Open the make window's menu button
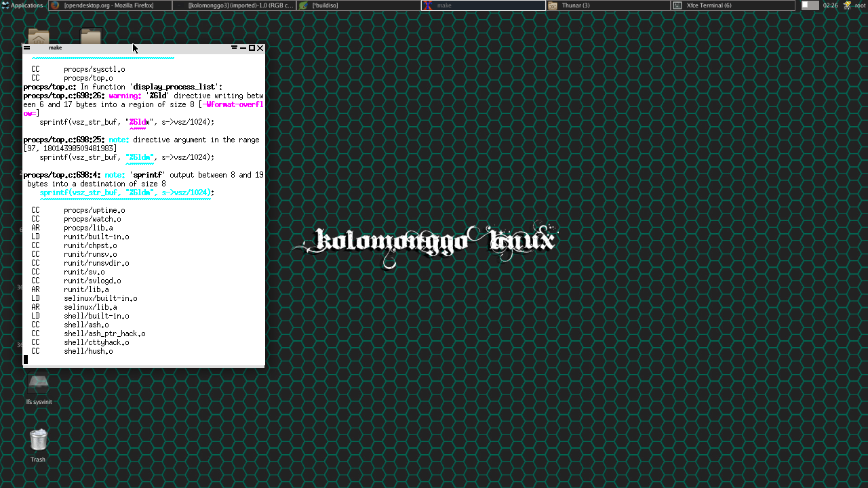 click(27, 48)
